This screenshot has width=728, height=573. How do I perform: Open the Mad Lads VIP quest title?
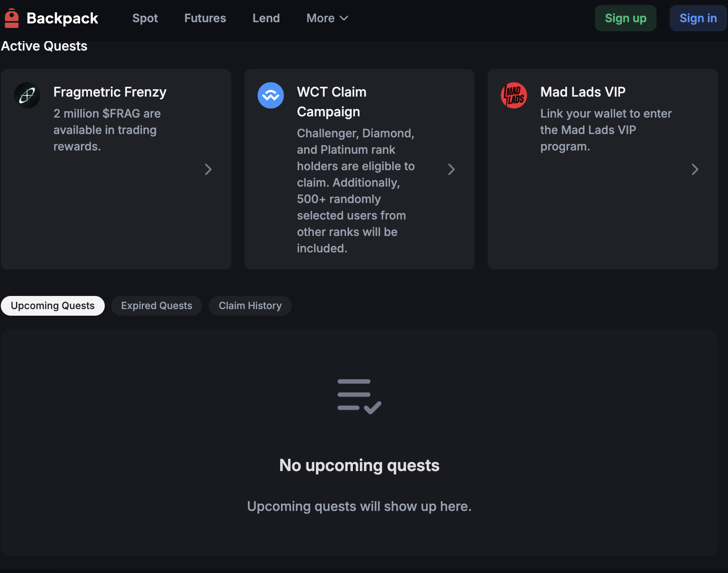(x=583, y=92)
